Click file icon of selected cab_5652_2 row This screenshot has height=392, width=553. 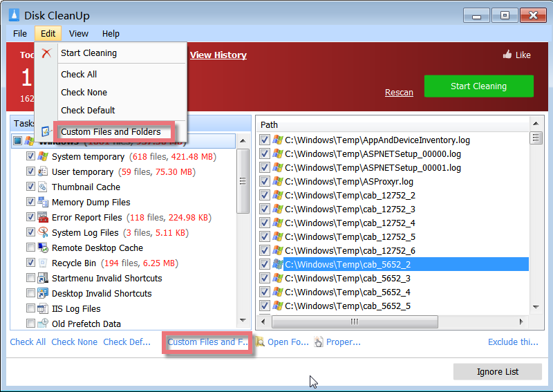278,264
